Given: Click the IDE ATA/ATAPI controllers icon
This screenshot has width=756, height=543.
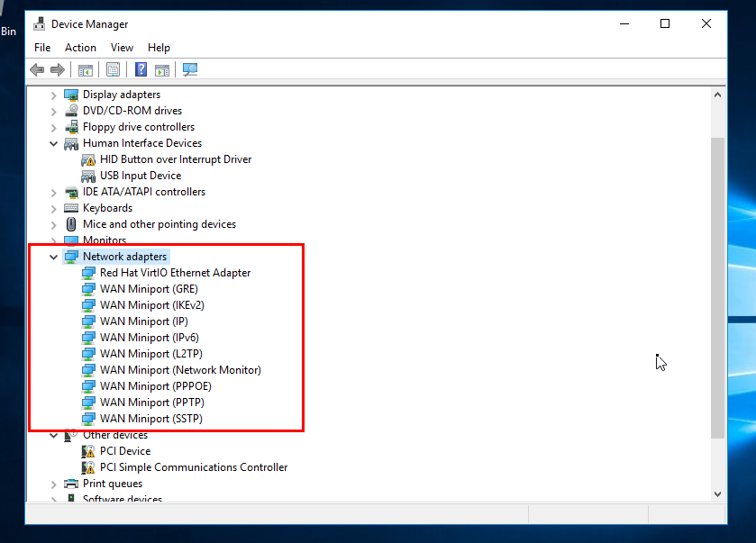Looking at the screenshot, I should (x=71, y=192).
